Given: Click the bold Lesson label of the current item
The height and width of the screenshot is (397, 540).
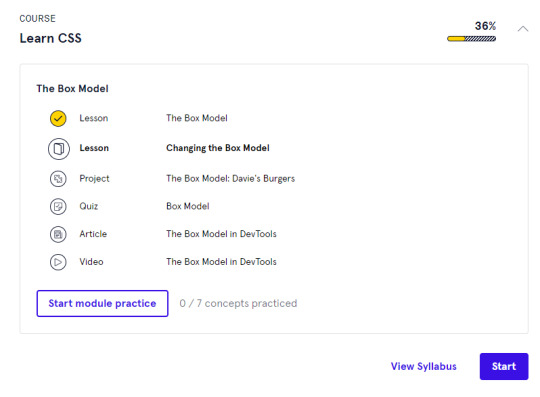Looking at the screenshot, I should click(94, 148).
